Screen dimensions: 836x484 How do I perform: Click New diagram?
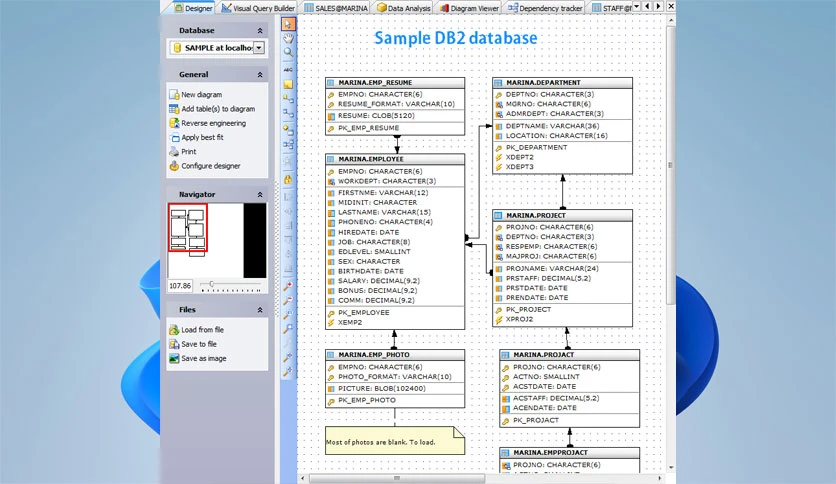click(196, 94)
